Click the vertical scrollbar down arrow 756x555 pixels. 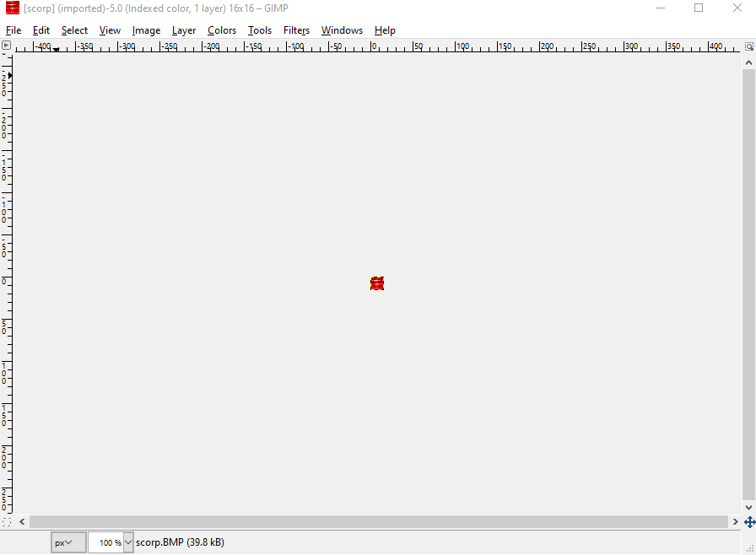(x=748, y=507)
